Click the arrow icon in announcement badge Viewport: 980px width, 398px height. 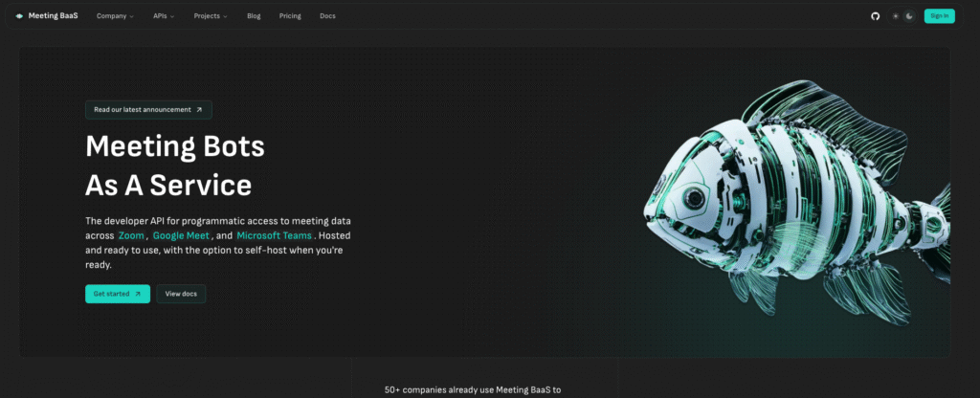(x=199, y=110)
